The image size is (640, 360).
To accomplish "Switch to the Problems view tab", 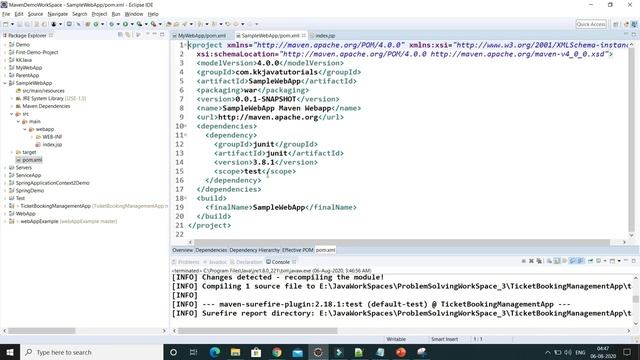I will point(186,262).
